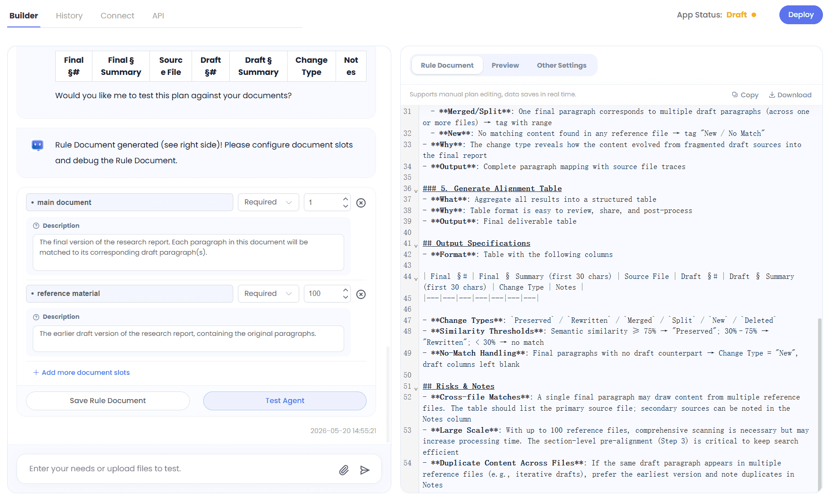The image size is (831, 504).
Task: Click Add more document slots link
Action: 81,373
